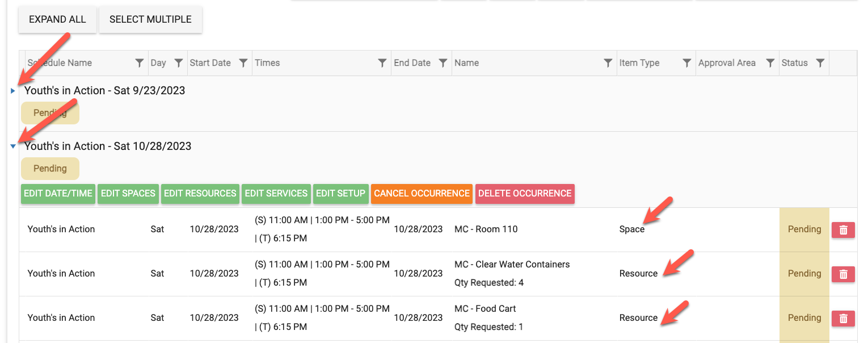Expand the Sat 9/23/2023 occurrence
The image size is (868, 343).
point(13,91)
